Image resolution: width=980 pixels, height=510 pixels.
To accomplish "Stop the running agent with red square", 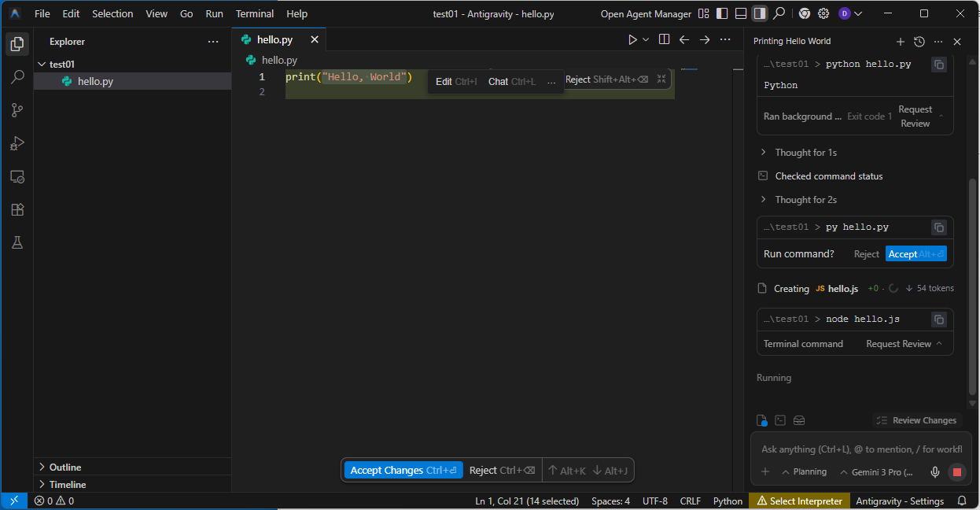I will click(x=957, y=472).
